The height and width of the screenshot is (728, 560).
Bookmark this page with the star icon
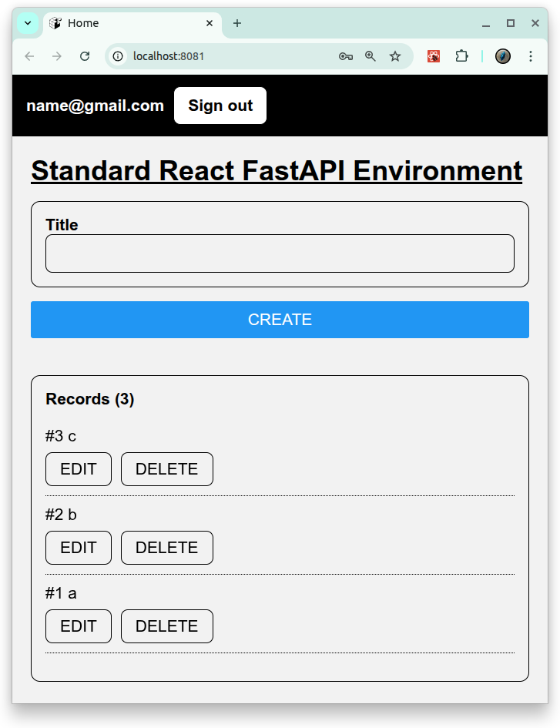tap(395, 56)
